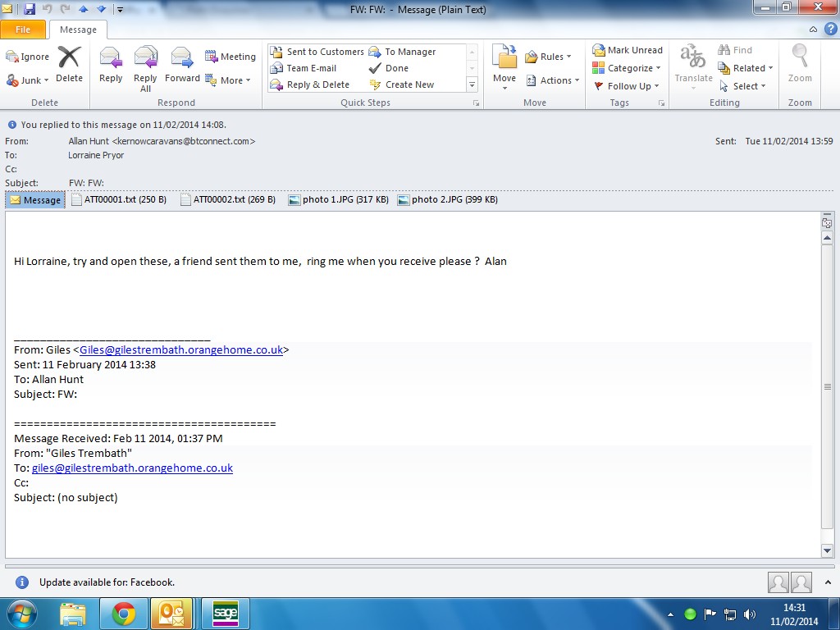This screenshot has width=840, height=630.
Task: Open attachment ATT00001.txt
Action: [x=119, y=200]
